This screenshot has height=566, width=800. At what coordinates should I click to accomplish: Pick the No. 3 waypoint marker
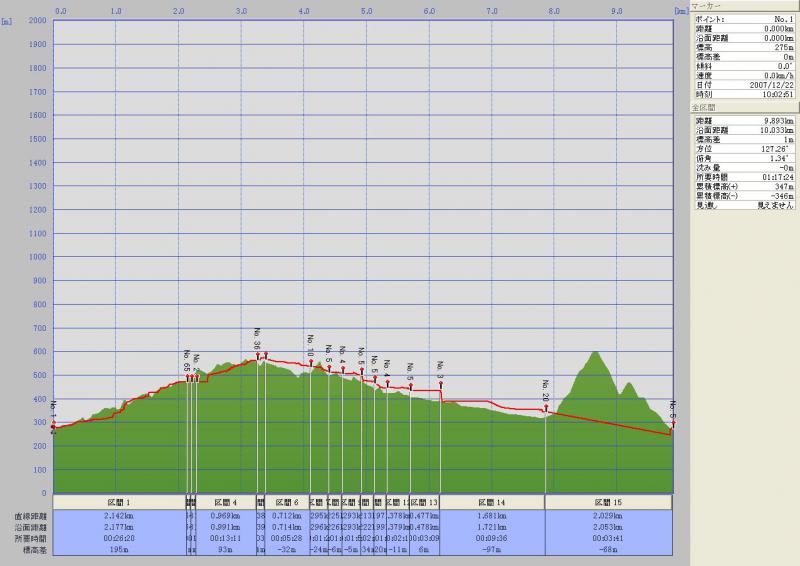pyautogui.click(x=440, y=382)
